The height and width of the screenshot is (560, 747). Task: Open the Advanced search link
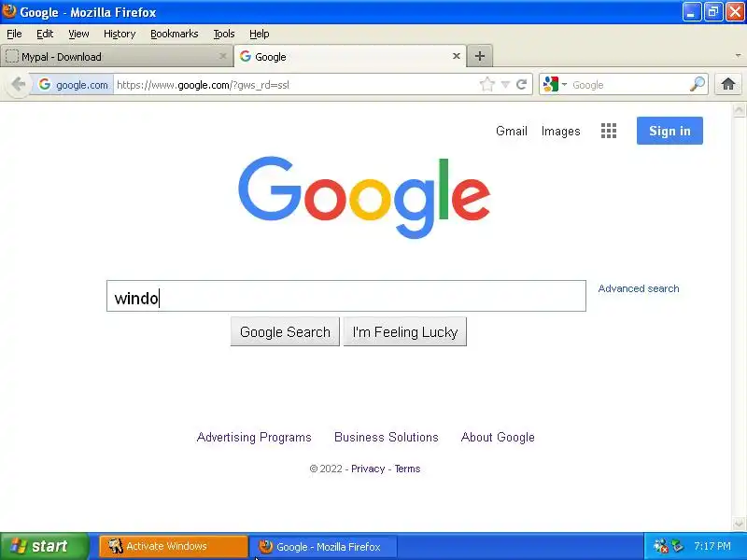pos(639,288)
